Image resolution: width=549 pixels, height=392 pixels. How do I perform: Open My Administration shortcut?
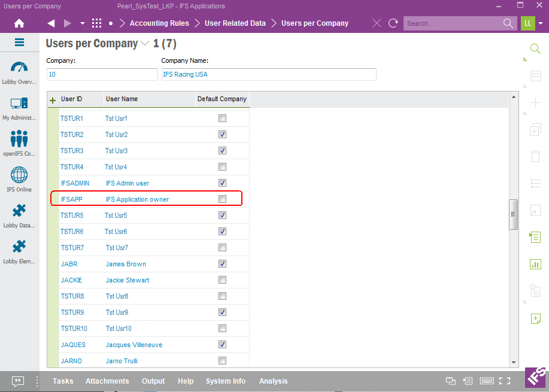coord(19,109)
